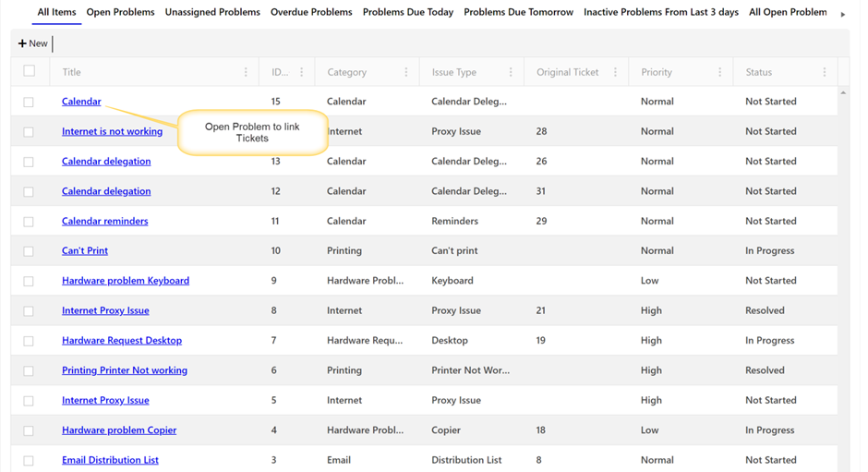868x472 pixels.
Task: Select checkbox for Internet is not working
Action: (29, 132)
